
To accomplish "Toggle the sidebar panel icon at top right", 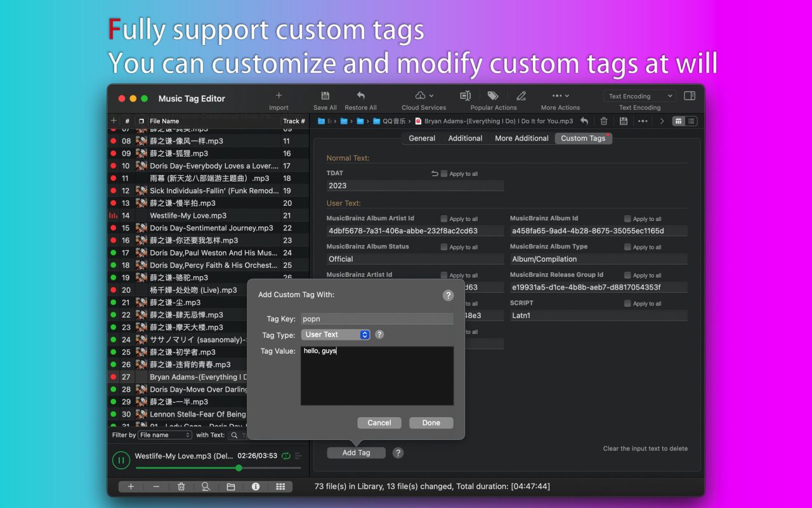I will [x=690, y=96].
